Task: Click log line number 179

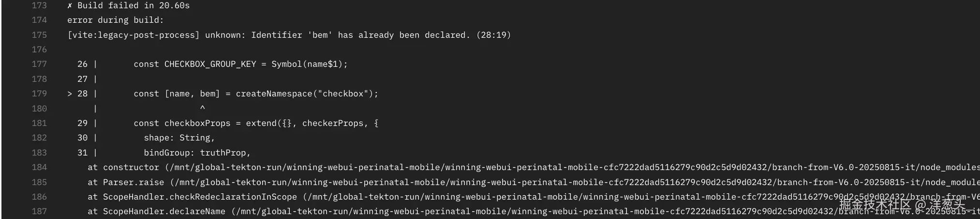Action: [x=39, y=94]
